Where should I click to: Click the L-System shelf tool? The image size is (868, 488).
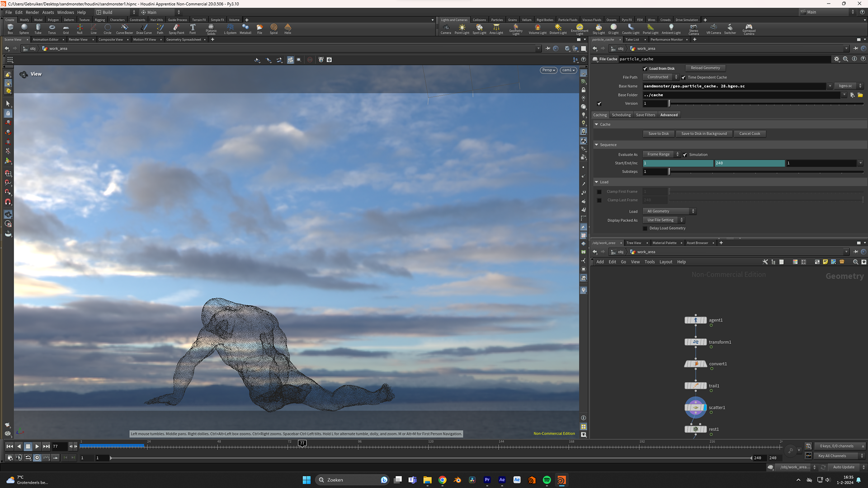tap(230, 29)
